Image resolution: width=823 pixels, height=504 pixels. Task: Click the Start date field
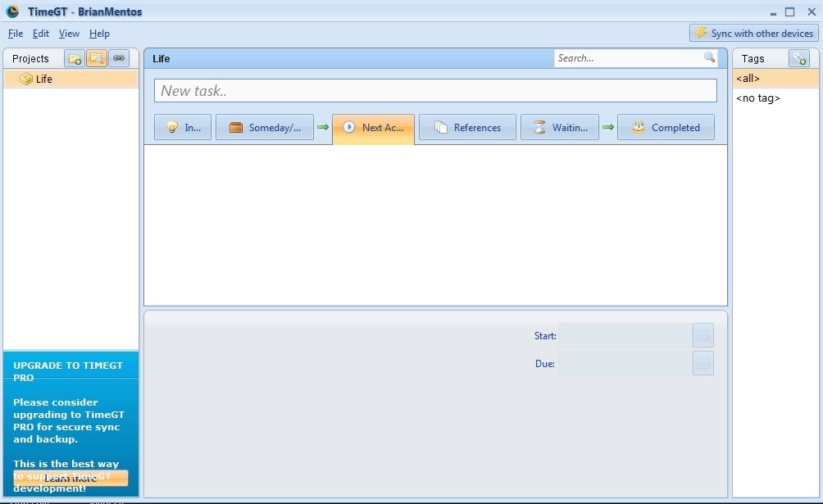625,335
